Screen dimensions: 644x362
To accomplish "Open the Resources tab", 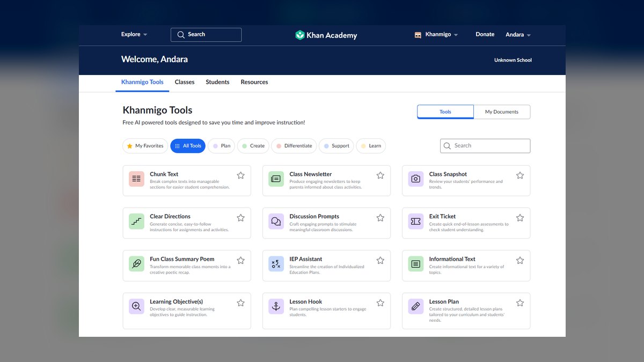I will 254,82.
